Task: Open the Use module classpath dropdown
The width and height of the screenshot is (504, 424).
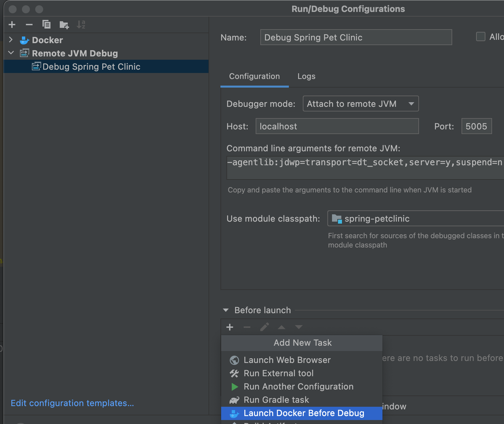Action: click(415, 219)
